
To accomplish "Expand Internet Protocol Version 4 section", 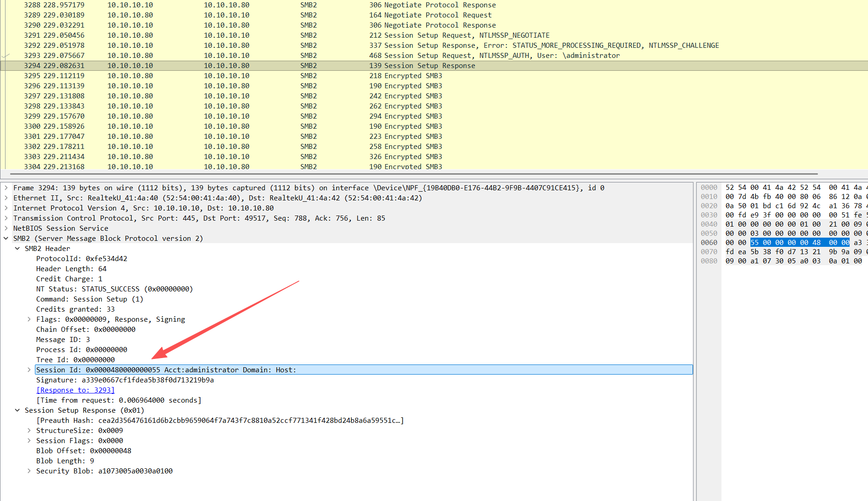I will point(6,208).
